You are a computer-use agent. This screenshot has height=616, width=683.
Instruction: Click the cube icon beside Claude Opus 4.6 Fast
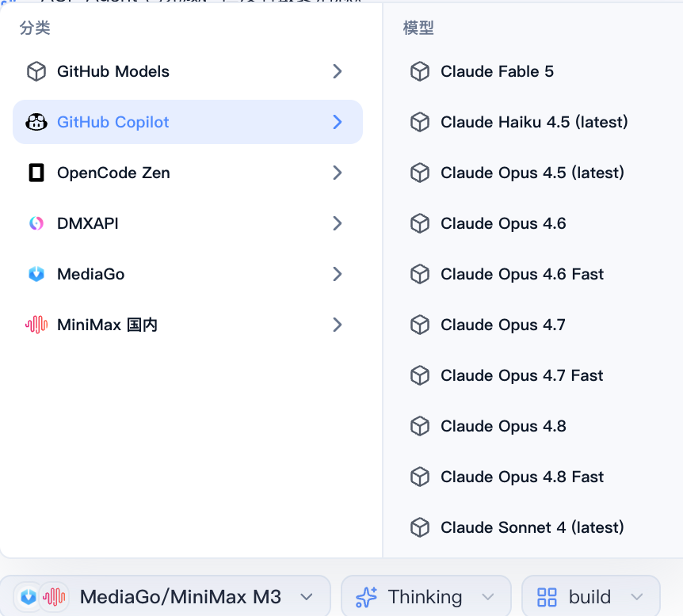(420, 274)
